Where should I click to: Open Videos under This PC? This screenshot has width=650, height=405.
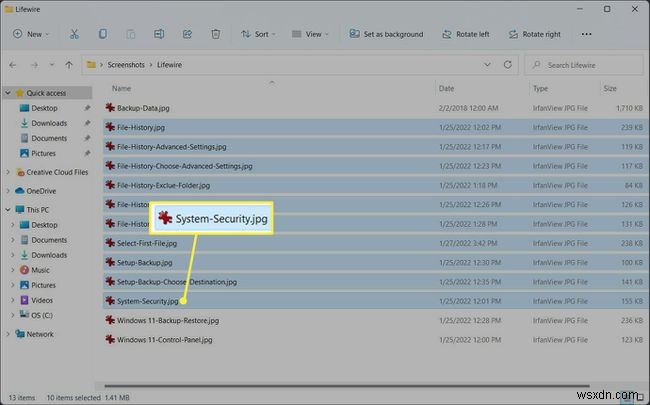click(x=42, y=300)
